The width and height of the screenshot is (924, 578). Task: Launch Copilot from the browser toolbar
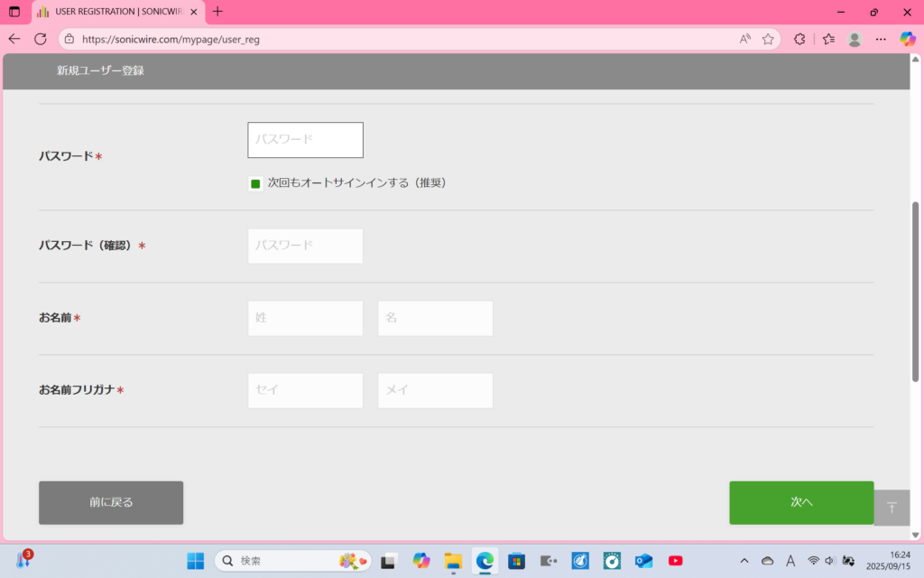point(908,39)
